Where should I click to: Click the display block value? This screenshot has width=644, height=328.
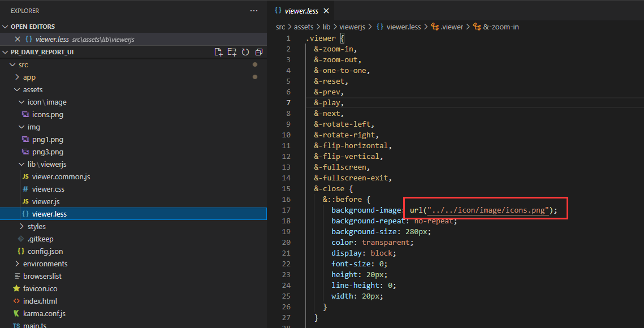pyautogui.click(x=381, y=253)
